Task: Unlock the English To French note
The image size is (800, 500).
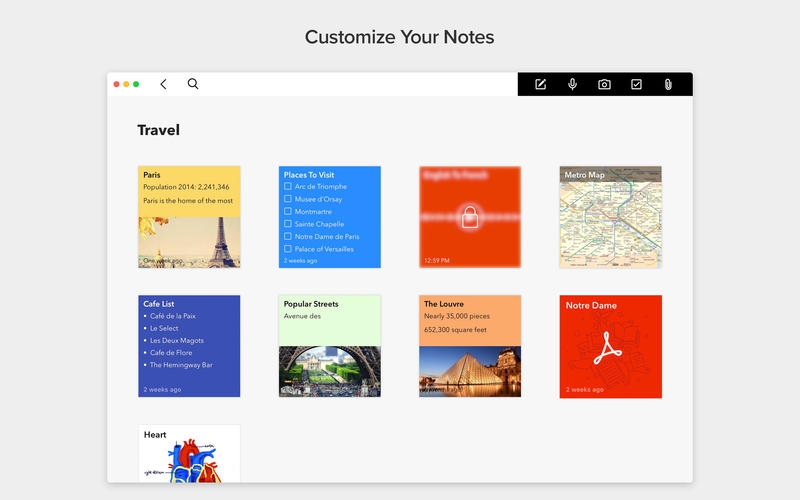Action: click(469, 216)
